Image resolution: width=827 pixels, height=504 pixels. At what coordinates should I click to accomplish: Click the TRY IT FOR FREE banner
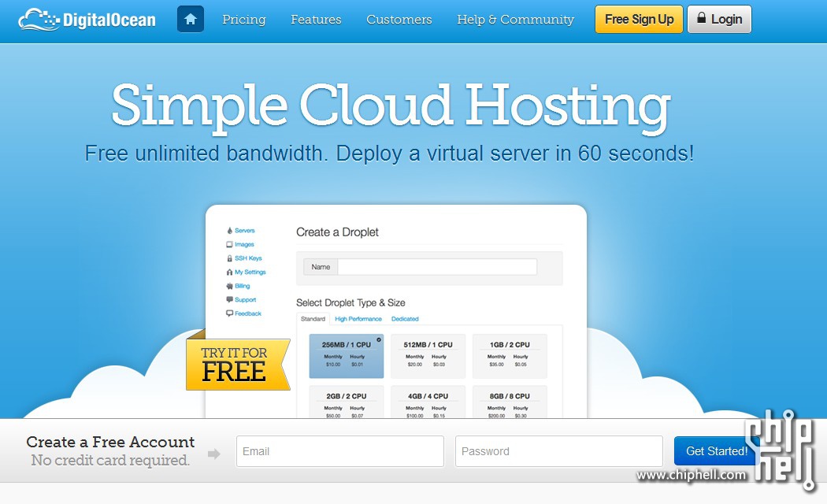(x=237, y=363)
